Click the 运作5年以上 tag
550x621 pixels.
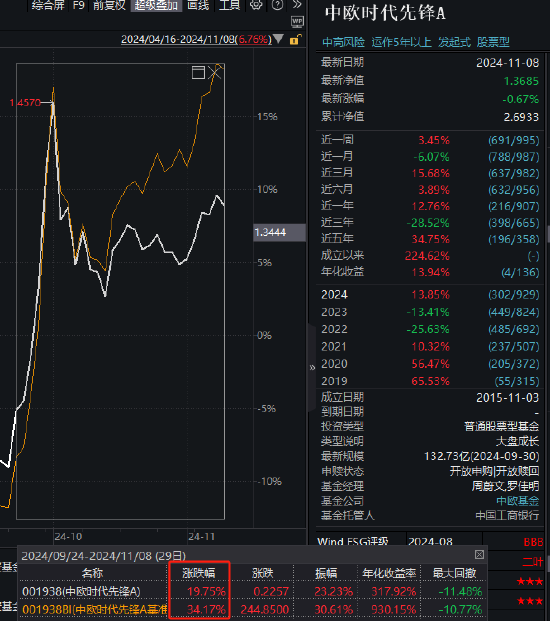(x=401, y=42)
